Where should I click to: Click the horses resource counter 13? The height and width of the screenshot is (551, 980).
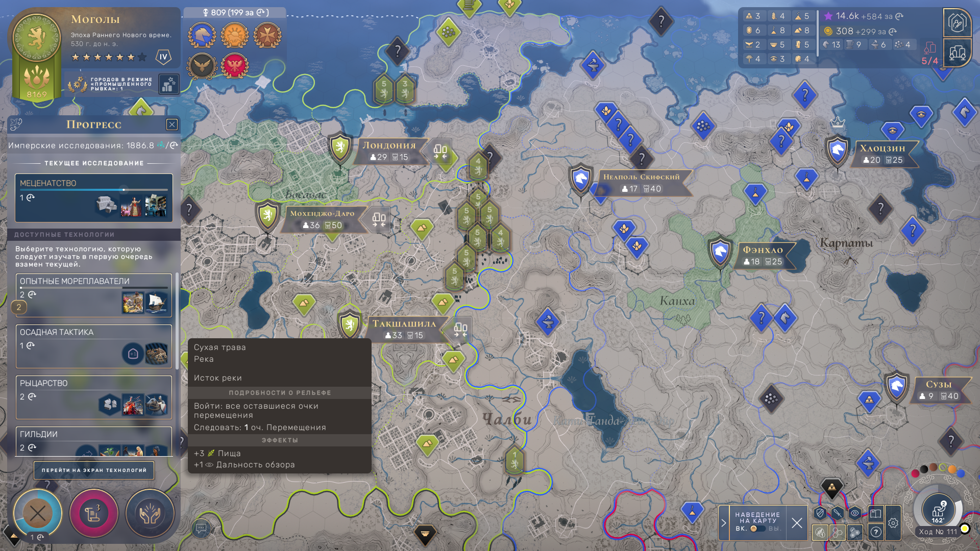pyautogui.click(x=831, y=45)
